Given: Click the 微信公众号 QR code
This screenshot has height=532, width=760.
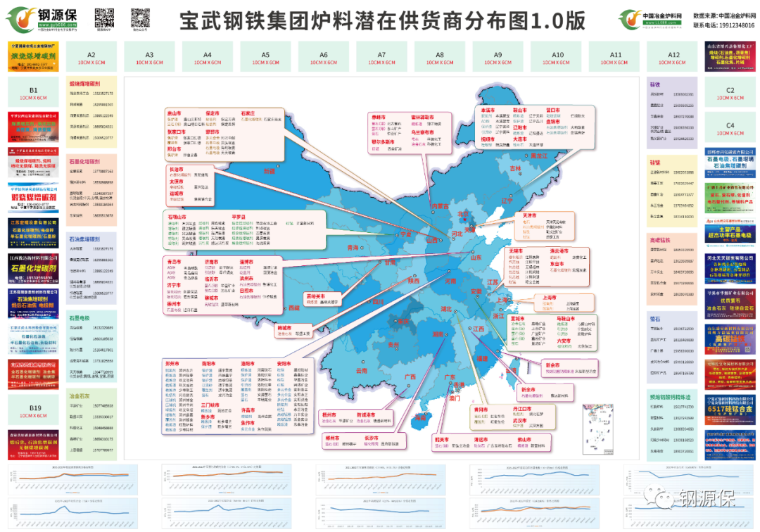Looking at the screenshot, I should (x=140, y=17).
